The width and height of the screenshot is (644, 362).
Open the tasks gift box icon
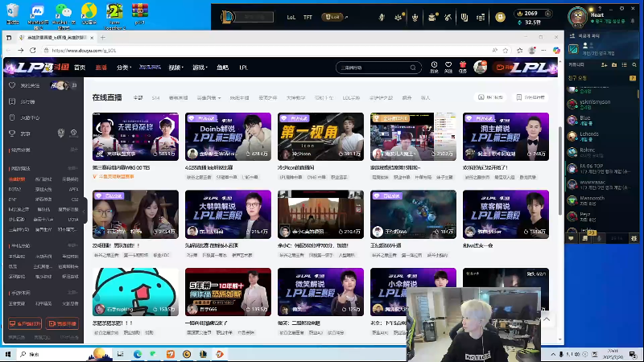coord(462,67)
